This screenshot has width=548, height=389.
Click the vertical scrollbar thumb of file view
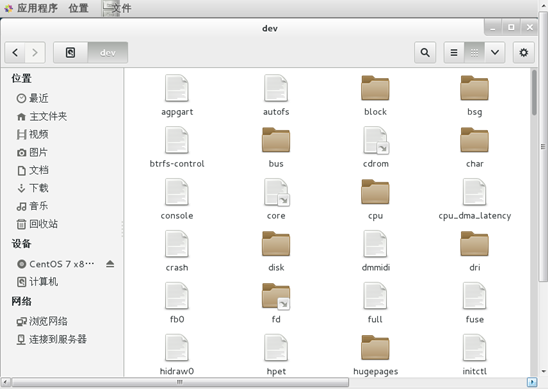(534, 92)
